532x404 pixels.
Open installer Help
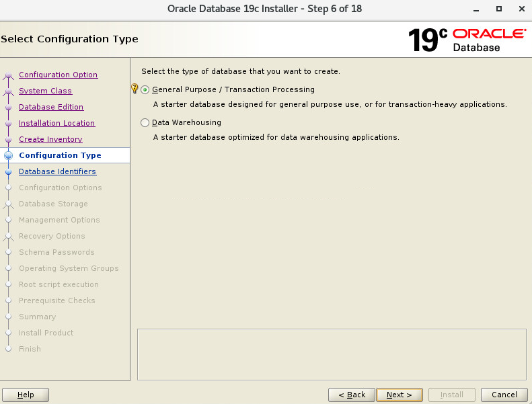pos(26,395)
